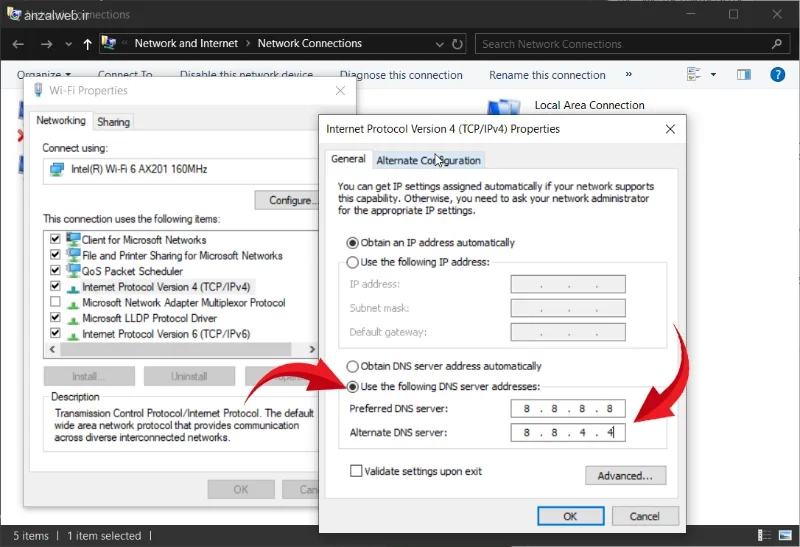Cancel the IPv4 Properties dialog
Screen dimensions: 800x547
645,516
